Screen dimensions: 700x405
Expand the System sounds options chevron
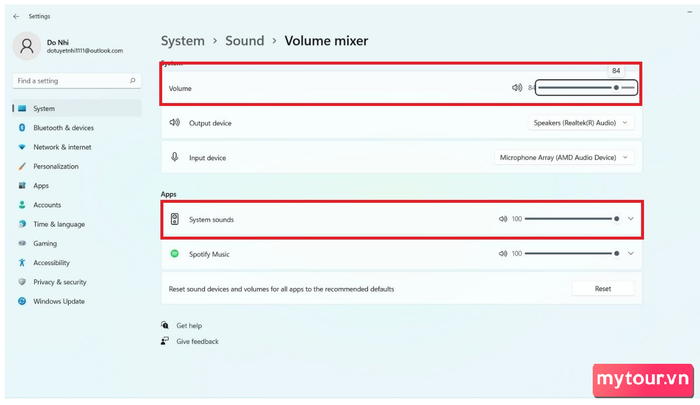click(630, 219)
